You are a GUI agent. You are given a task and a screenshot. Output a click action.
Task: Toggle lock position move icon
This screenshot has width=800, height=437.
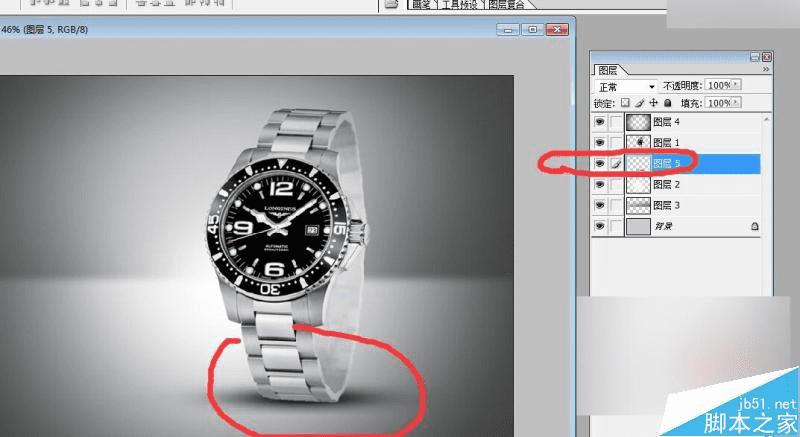pos(654,103)
